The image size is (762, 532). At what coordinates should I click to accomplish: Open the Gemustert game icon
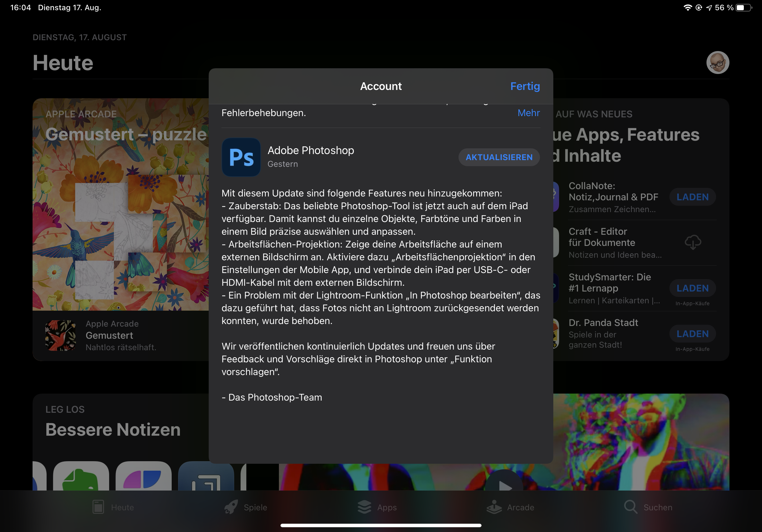coord(60,335)
